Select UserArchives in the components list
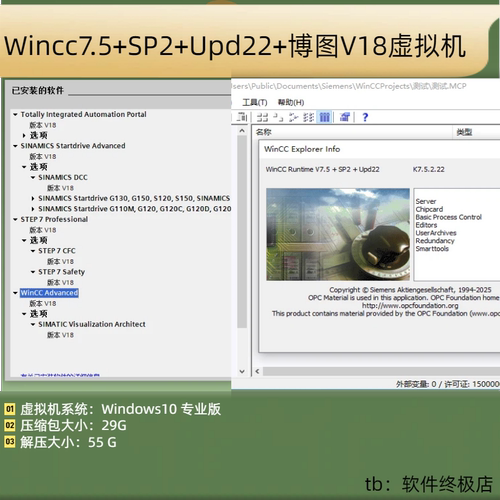The height and width of the screenshot is (500, 500). click(x=436, y=233)
